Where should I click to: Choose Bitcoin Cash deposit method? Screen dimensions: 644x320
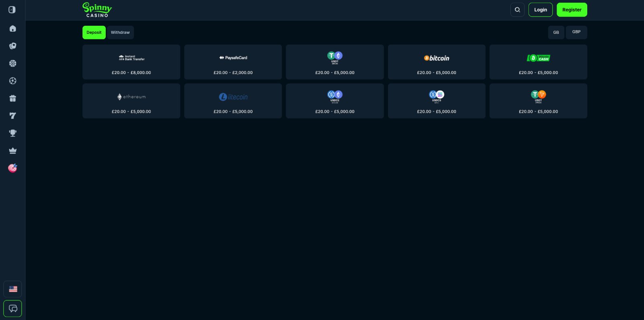coord(539,62)
